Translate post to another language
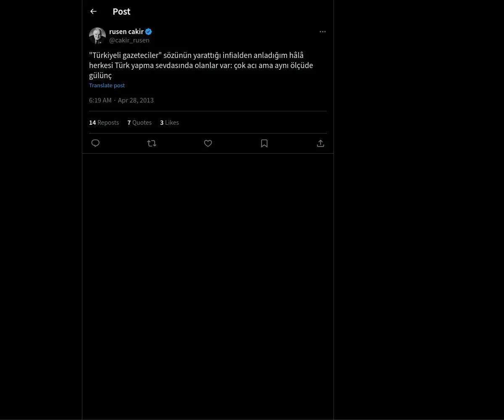The width and height of the screenshot is (504, 420). pos(107,85)
